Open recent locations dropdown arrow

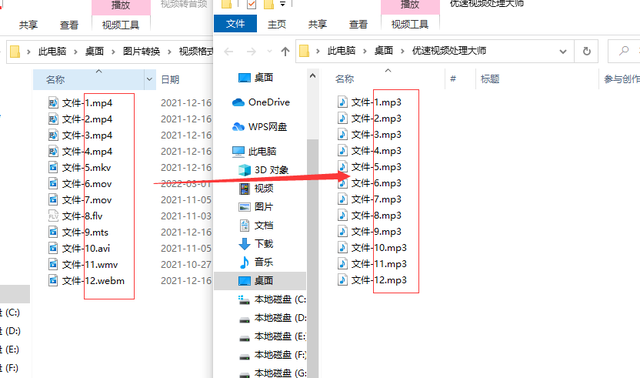coord(269,51)
